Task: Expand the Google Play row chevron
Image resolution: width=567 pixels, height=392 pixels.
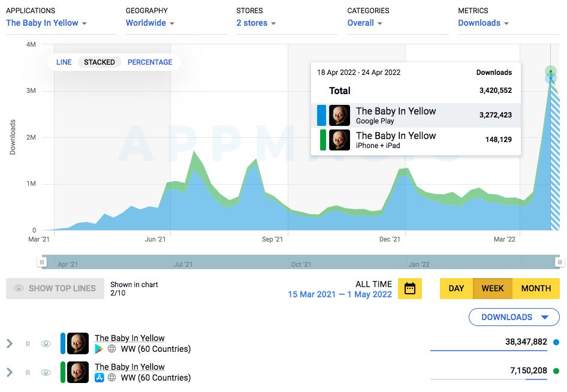Action: (10, 343)
